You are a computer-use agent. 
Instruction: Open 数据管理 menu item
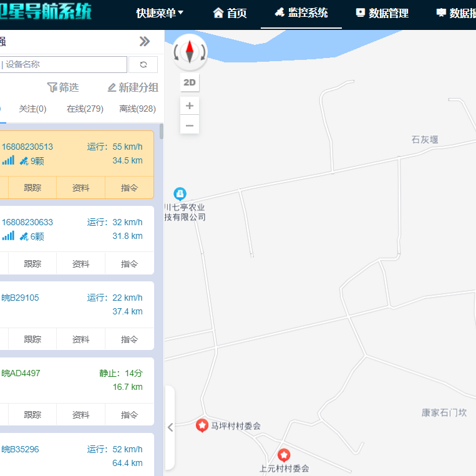[382, 13]
